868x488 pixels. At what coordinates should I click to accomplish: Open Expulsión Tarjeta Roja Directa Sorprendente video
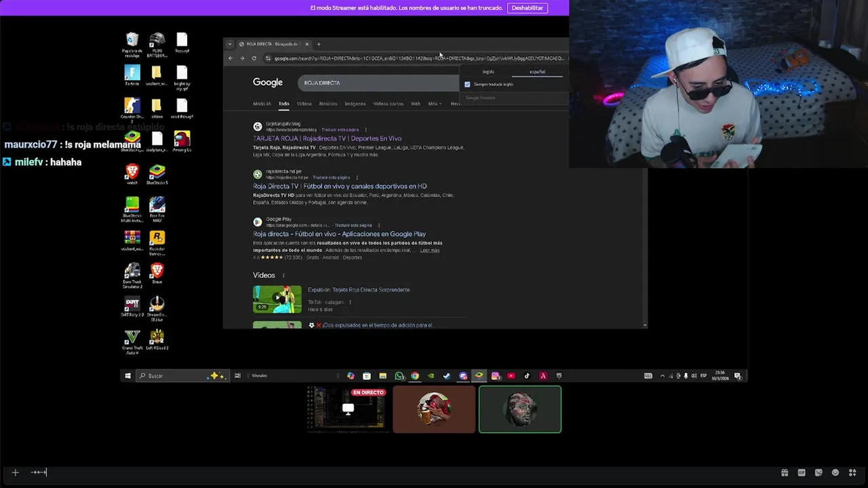click(x=359, y=289)
